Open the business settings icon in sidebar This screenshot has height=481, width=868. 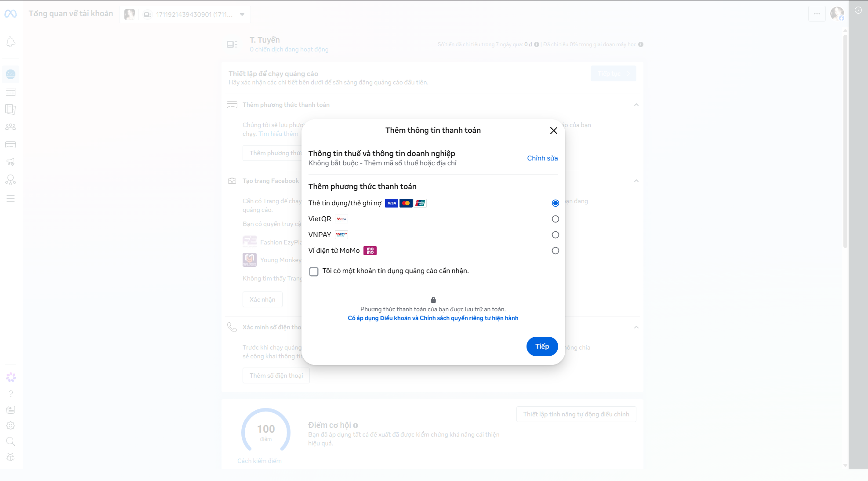point(11,180)
